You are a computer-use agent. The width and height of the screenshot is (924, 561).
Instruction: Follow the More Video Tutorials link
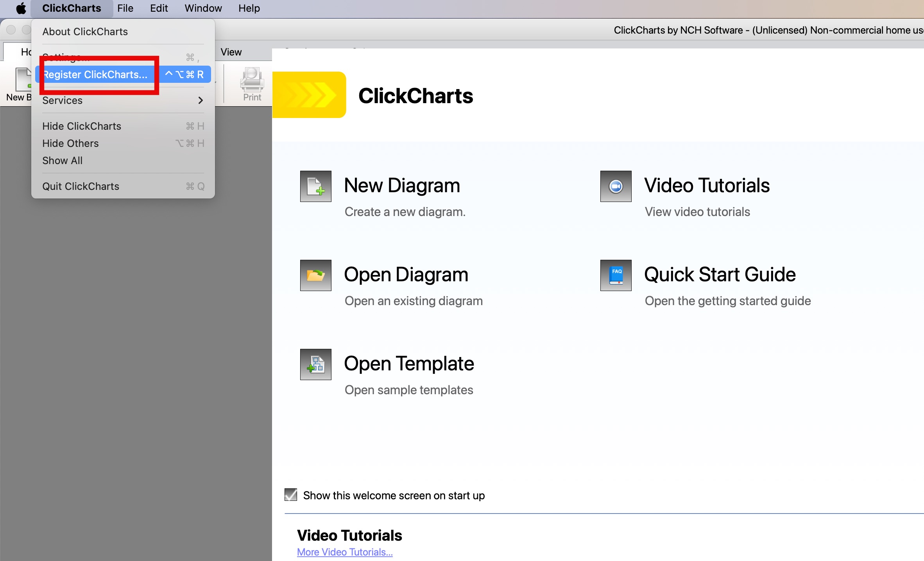pos(344,552)
